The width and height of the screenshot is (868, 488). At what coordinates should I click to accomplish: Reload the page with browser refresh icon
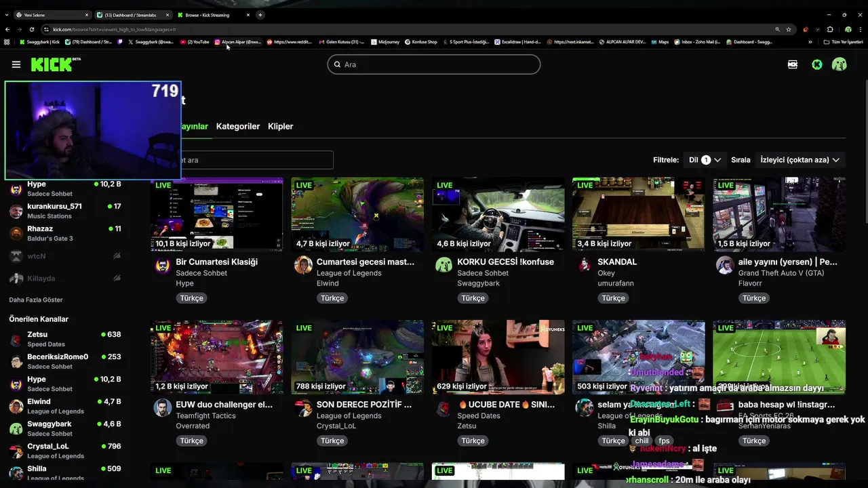click(32, 29)
